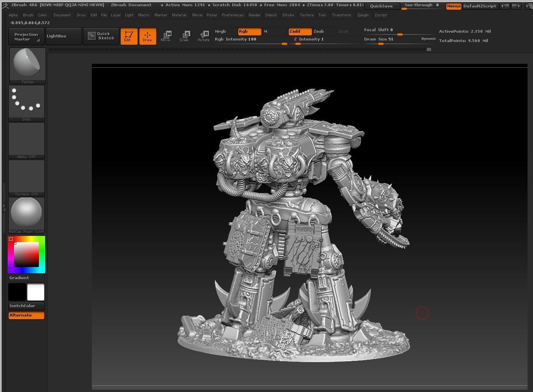
Task: Open the Marker menu
Action: (x=161, y=15)
